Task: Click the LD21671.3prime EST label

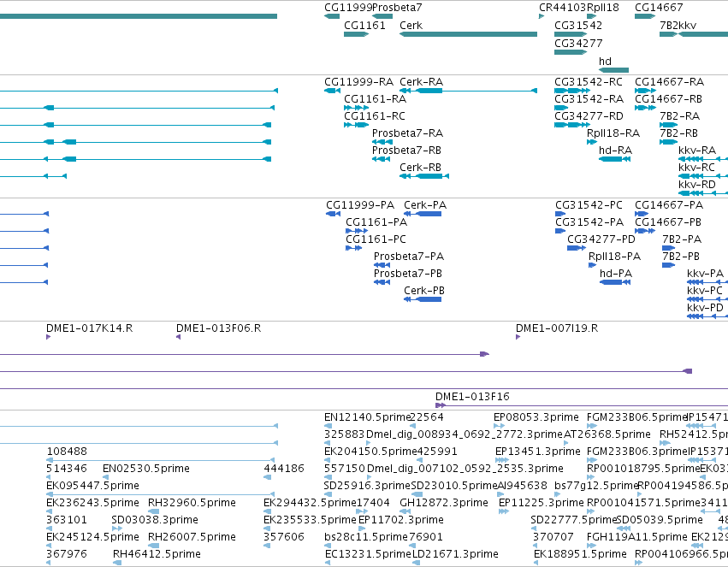Action: (455, 554)
